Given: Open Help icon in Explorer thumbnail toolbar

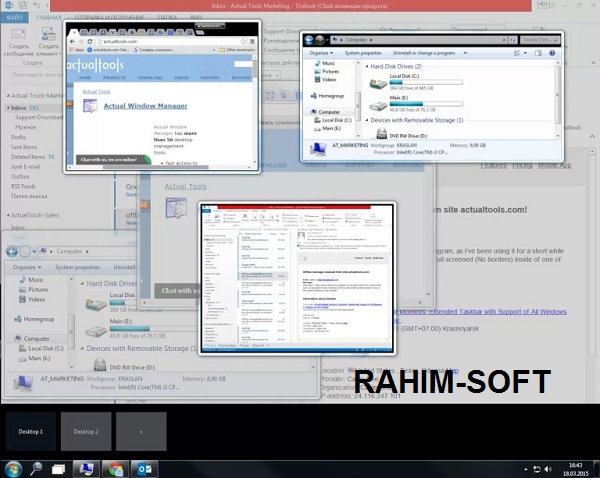Looking at the screenshot, I should coord(552,53).
